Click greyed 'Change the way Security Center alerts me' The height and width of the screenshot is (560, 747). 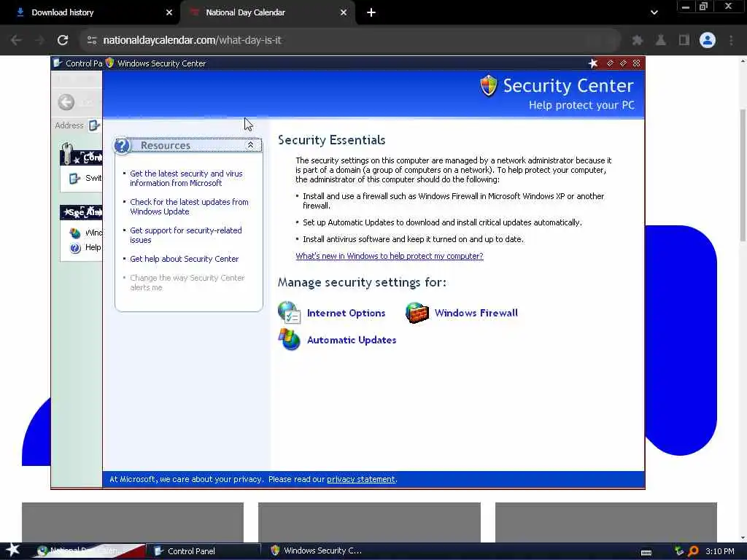(x=187, y=282)
